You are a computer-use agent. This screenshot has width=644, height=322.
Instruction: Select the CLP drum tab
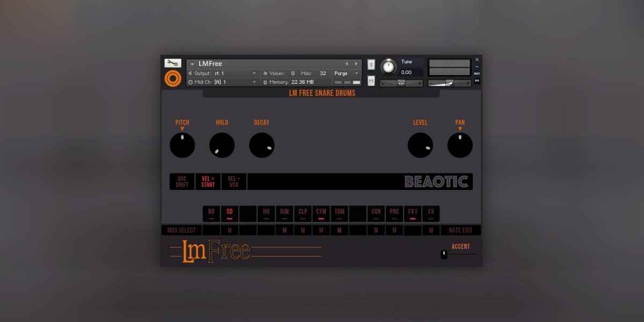click(303, 214)
